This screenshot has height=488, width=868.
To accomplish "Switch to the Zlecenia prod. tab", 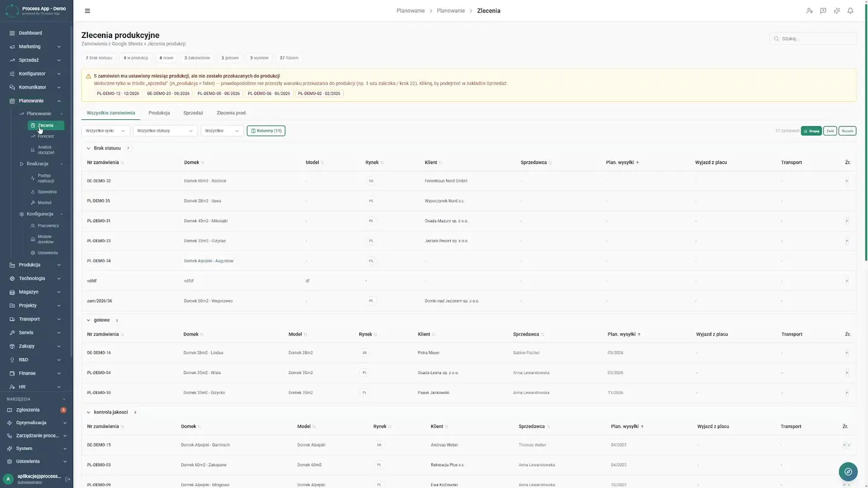I will tap(231, 113).
